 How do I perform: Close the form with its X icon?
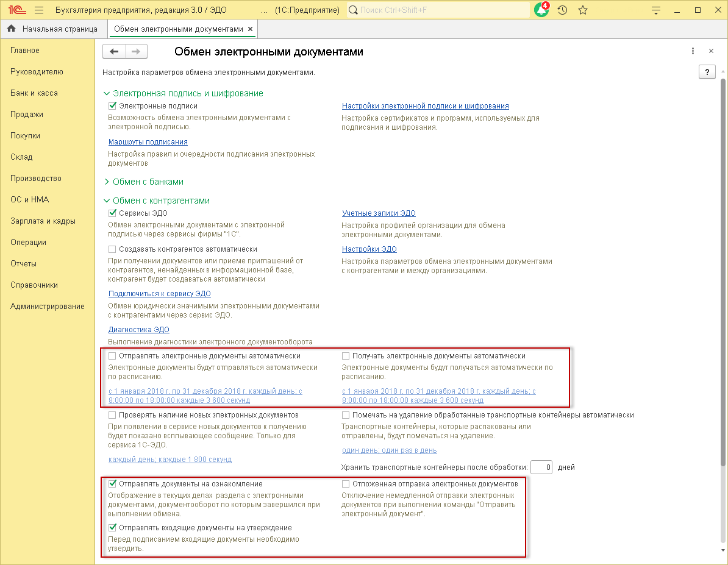click(711, 51)
